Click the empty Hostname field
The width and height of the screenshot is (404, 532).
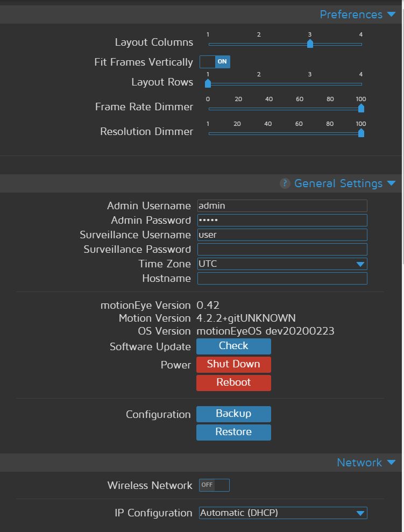click(x=282, y=278)
